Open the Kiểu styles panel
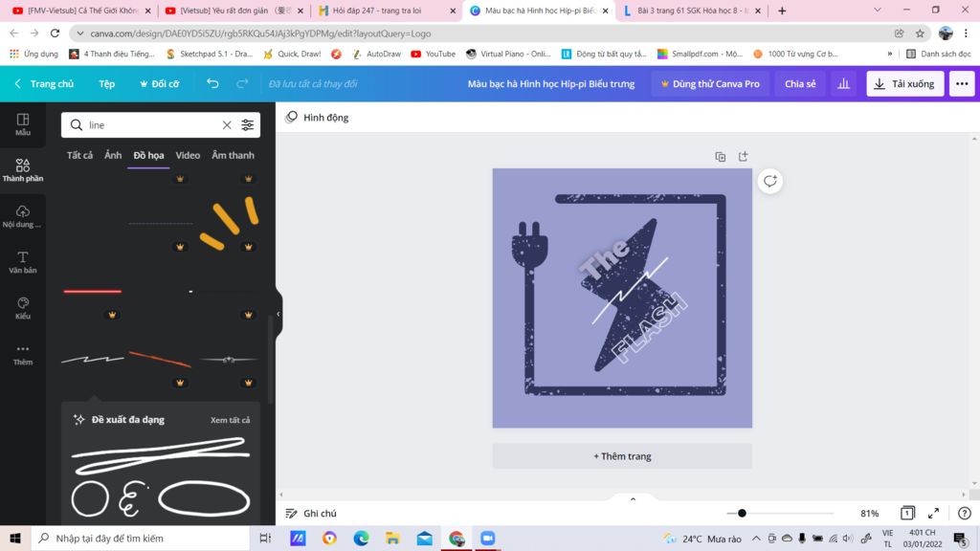This screenshot has height=551, width=980. 23,308
